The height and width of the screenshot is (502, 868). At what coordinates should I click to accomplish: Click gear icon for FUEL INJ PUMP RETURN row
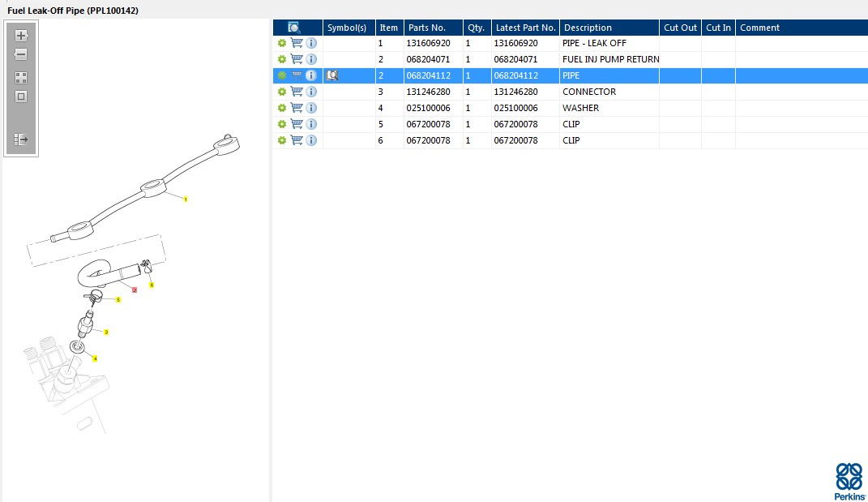pyautogui.click(x=282, y=59)
